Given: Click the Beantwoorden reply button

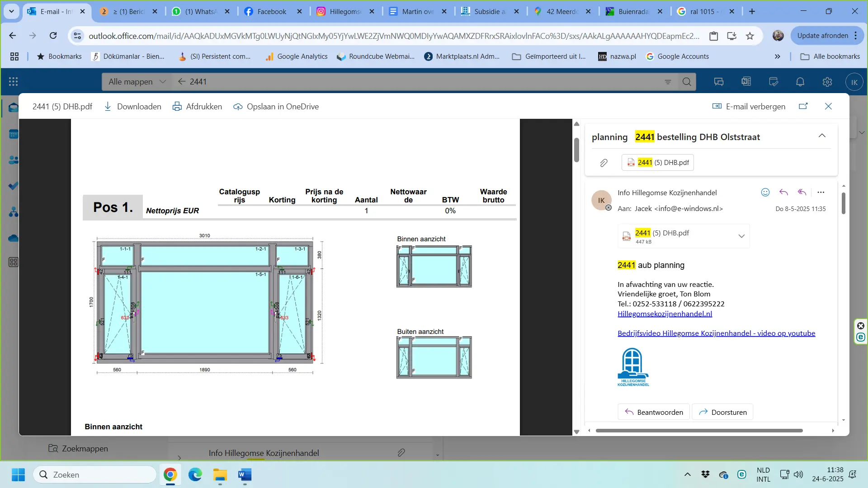Looking at the screenshot, I should pyautogui.click(x=654, y=412).
